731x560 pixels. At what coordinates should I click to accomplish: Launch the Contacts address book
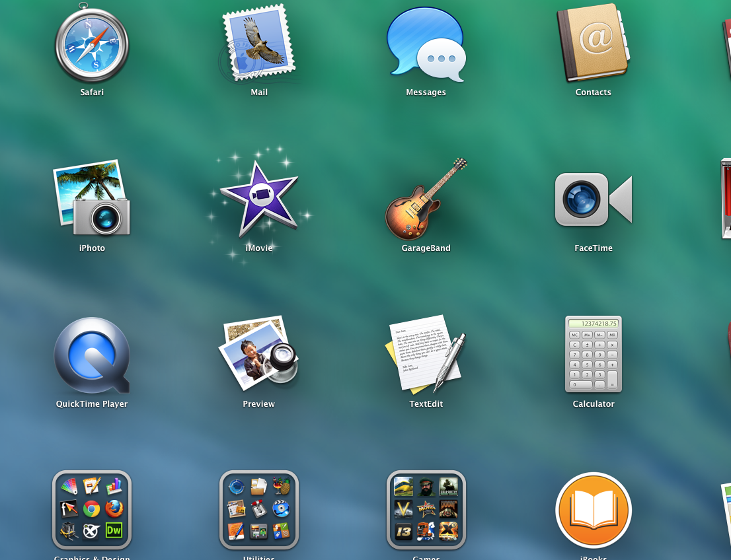tap(594, 43)
